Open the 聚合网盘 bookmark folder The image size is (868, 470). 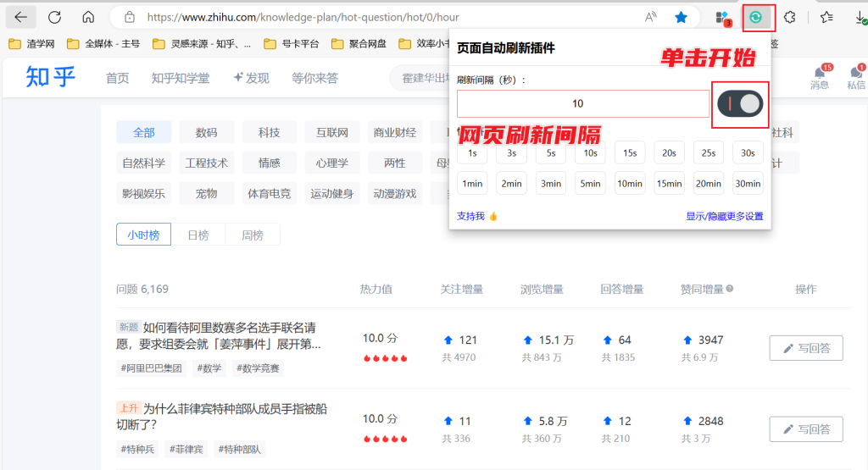(359, 44)
